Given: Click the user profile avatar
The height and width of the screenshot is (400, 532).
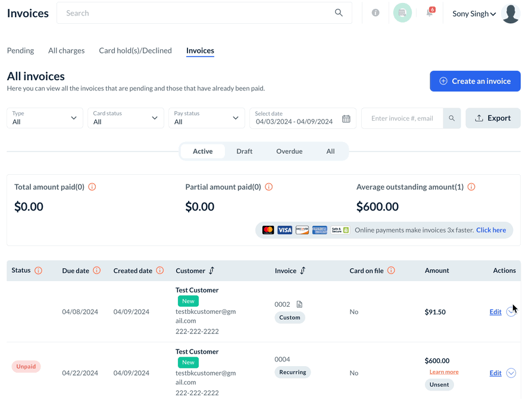Looking at the screenshot, I should (x=511, y=14).
